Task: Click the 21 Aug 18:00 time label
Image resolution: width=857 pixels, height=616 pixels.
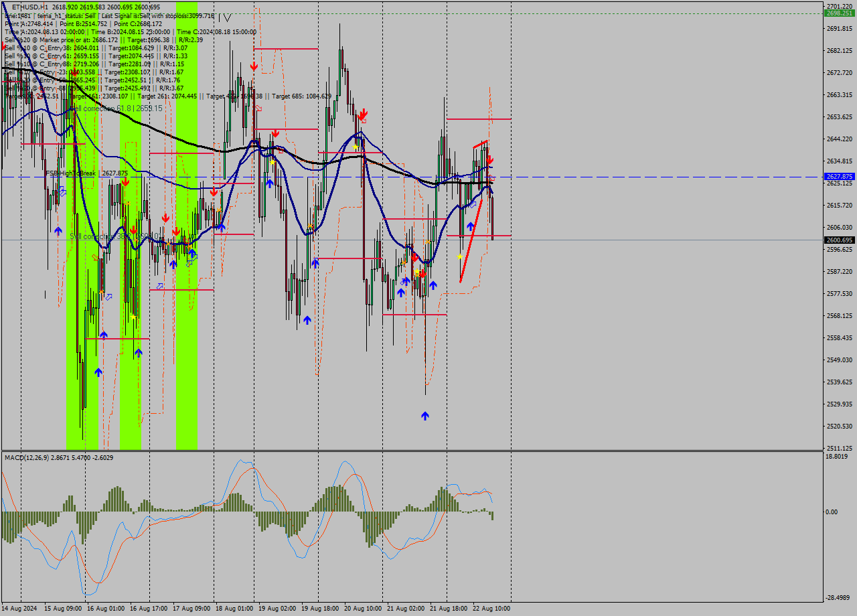Action: point(449,609)
